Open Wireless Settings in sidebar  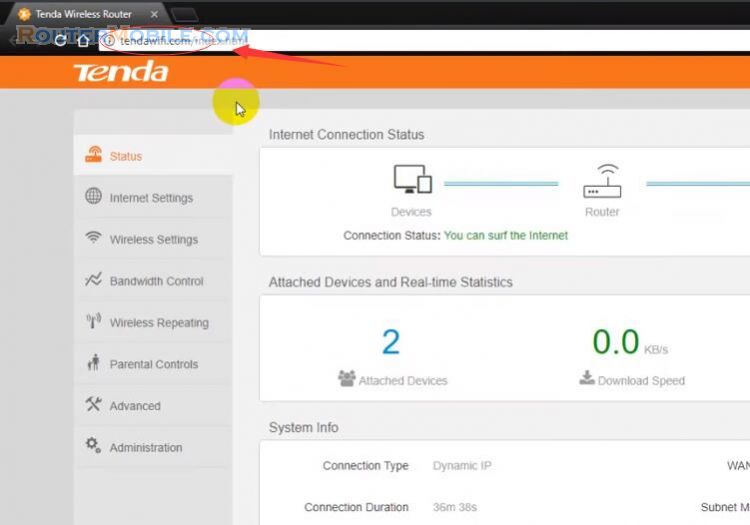(x=153, y=239)
